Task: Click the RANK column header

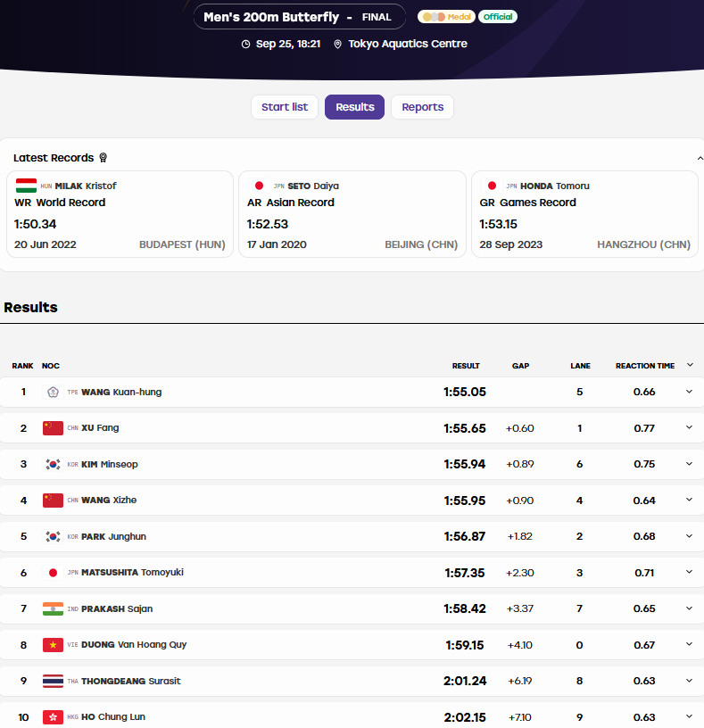Action: 23,366
